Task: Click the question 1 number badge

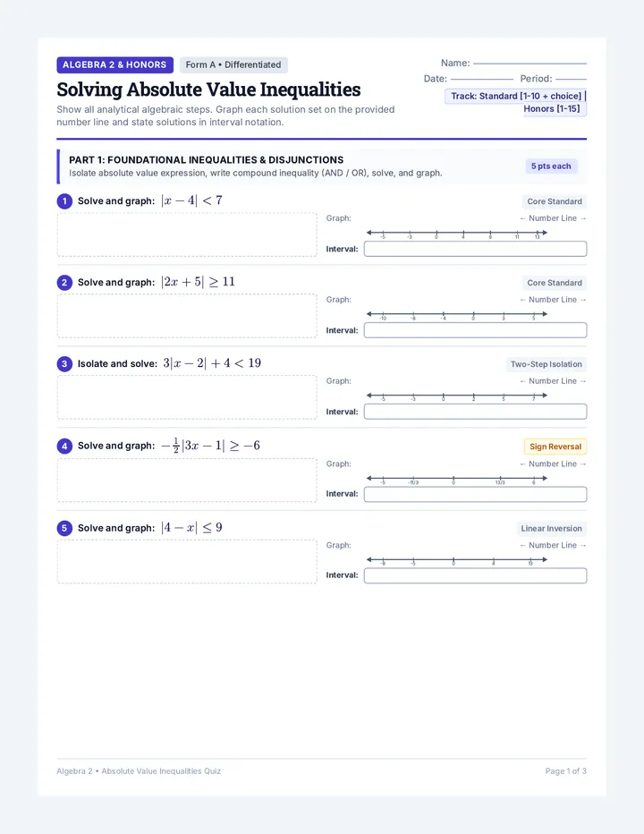Action: point(64,201)
